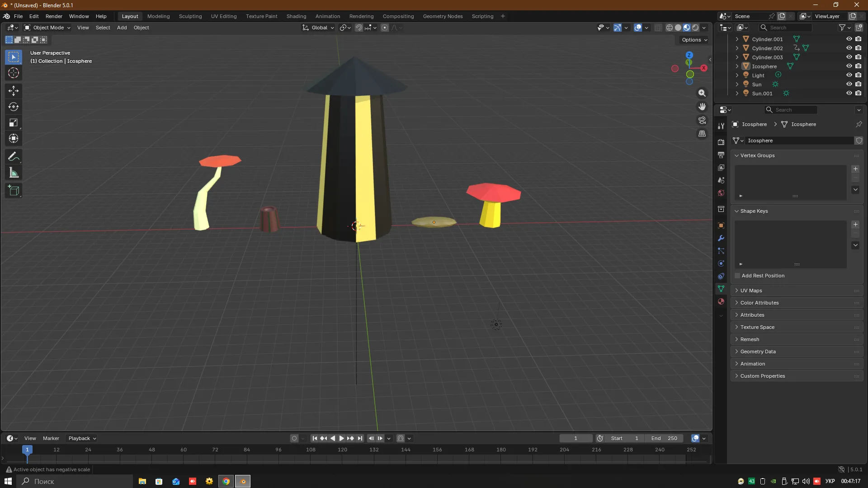
Task: Open the Add menu in viewport header
Action: coord(122,28)
